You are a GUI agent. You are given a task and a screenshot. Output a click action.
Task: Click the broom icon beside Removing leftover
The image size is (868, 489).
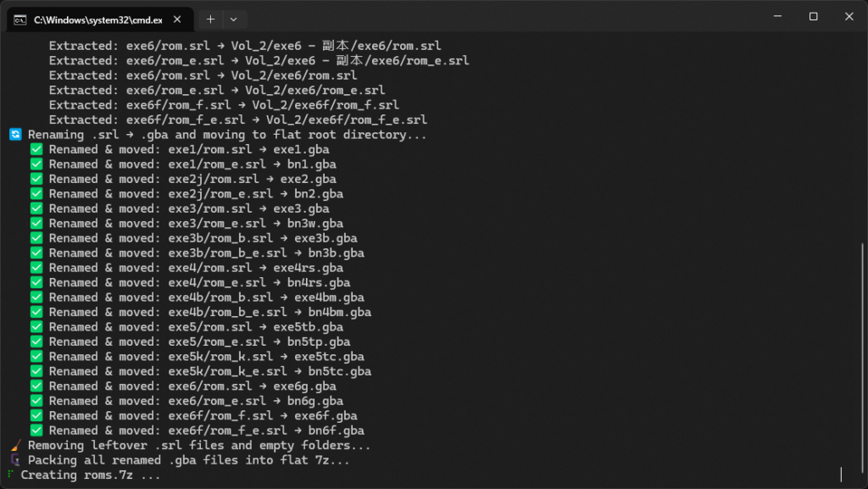coord(14,446)
